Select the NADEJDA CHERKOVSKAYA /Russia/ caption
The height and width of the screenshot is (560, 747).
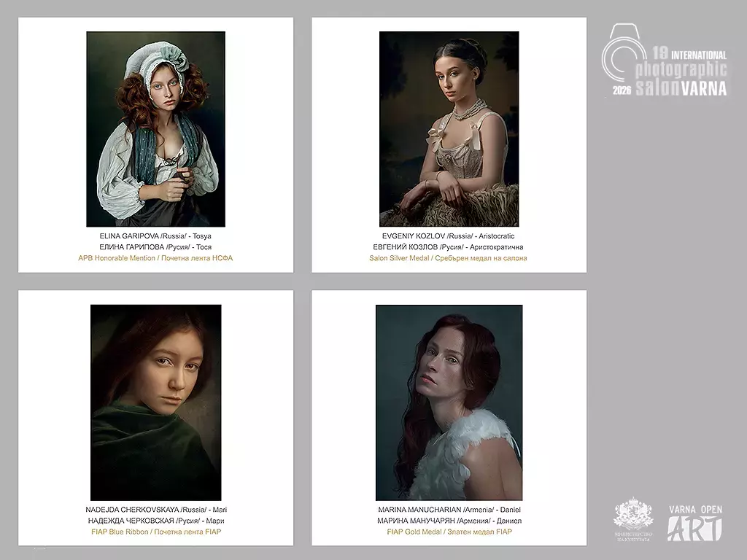click(156, 510)
